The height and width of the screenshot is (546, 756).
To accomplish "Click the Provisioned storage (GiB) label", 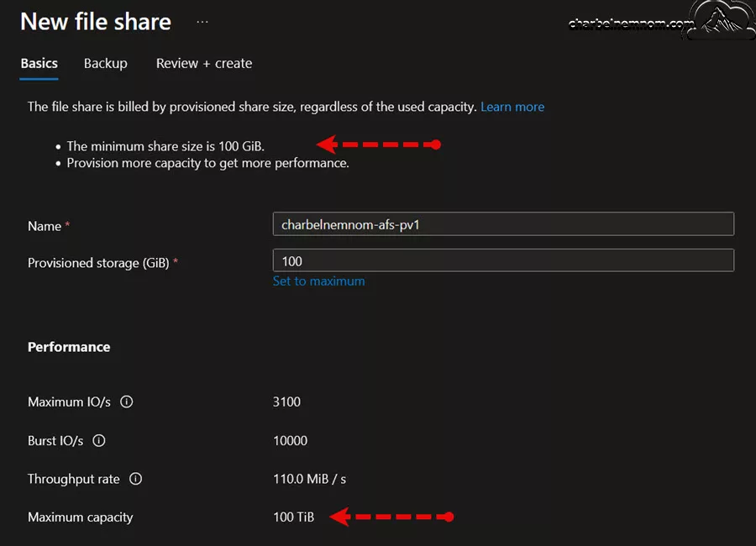I will (98, 263).
